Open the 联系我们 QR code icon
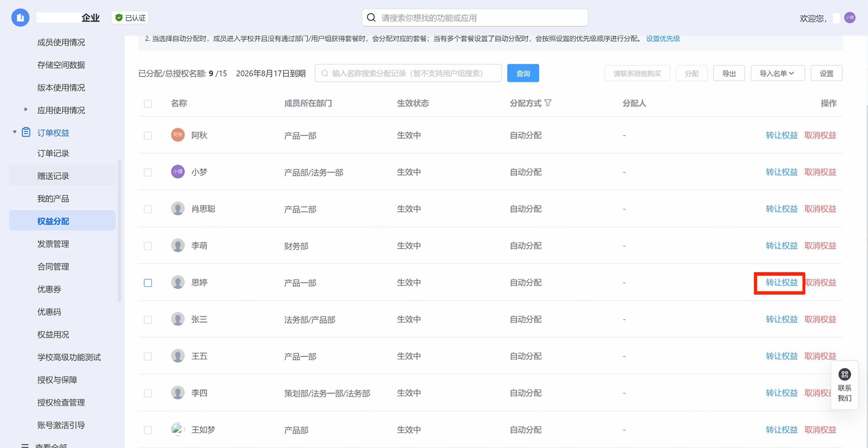 click(844, 375)
